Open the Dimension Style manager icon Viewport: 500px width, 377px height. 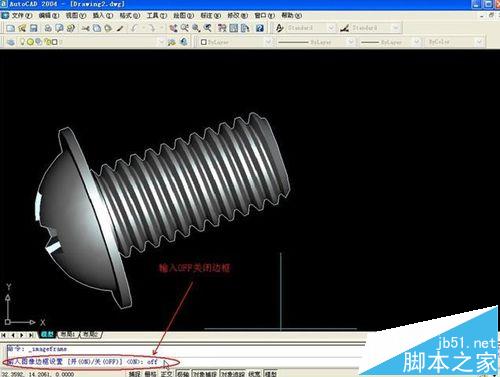[x=345, y=28]
